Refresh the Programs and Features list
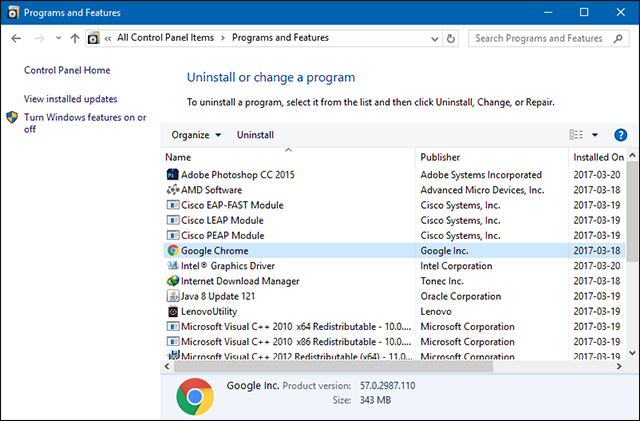Viewport: 640px width, 421px height. [451, 38]
